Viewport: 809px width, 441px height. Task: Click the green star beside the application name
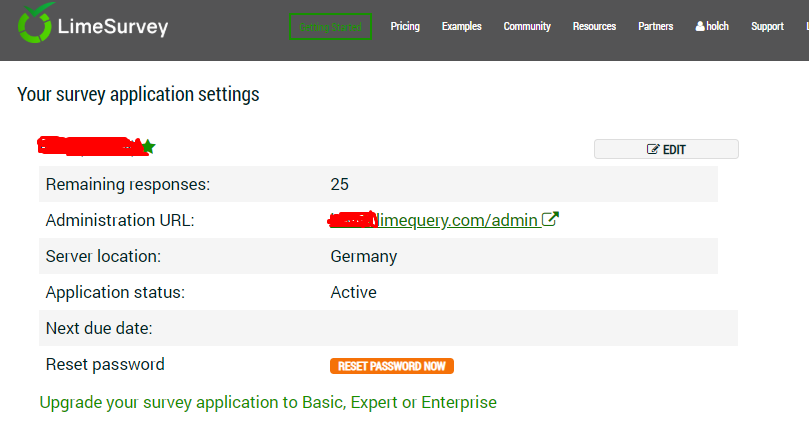148,147
